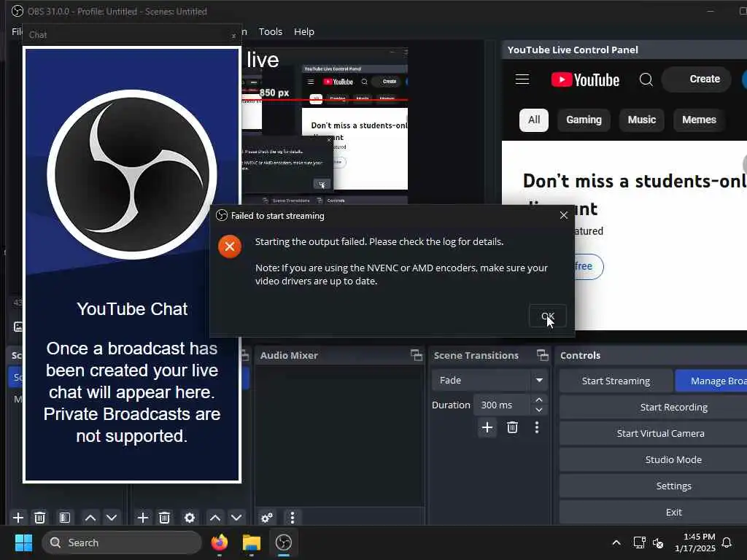Image resolution: width=747 pixels, height=560 pixels.
Task: Move the selected scene down
Action: tap(112, 518)
